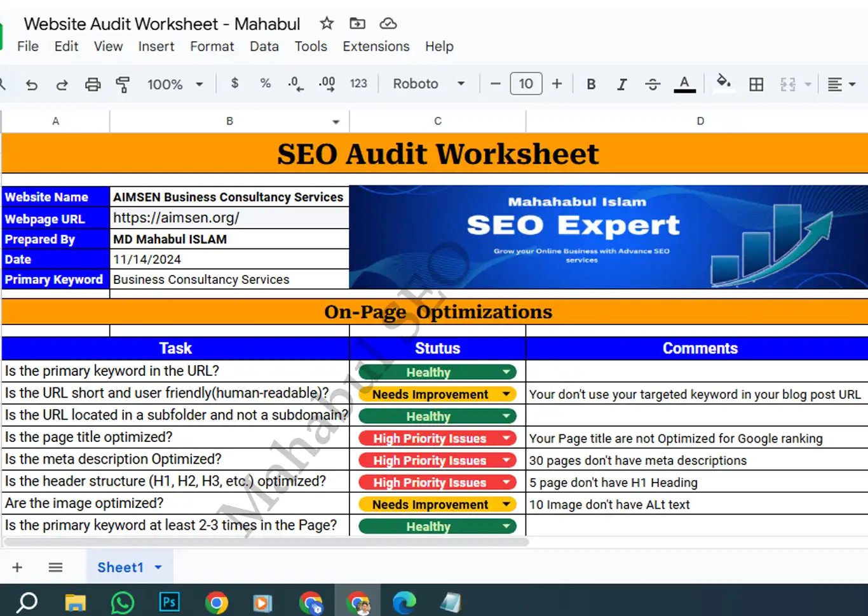Open Healthy dropdown for keyword 2-3 times row

(506, 526)
